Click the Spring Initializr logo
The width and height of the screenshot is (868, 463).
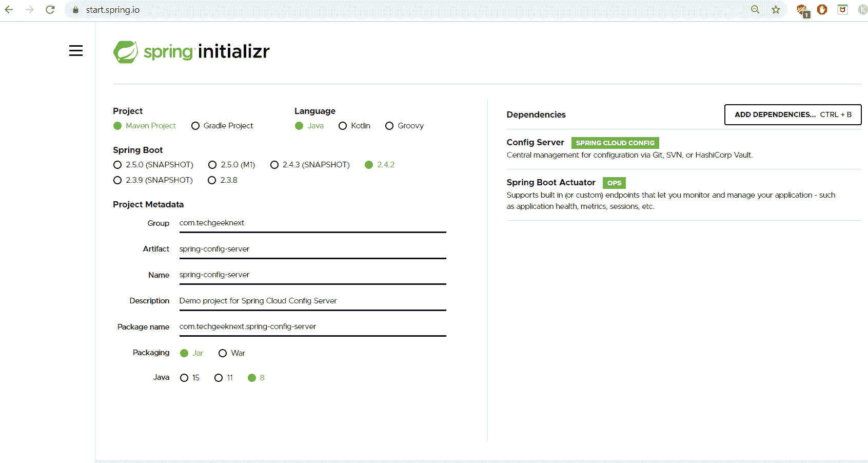pos(191,52)
